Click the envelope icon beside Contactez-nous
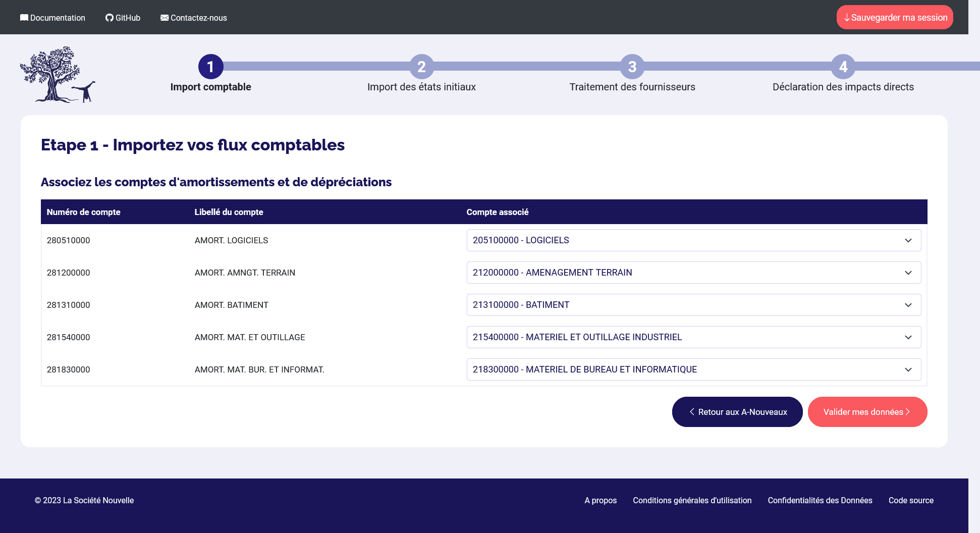This screenshot has width=980, height=533. click(x=165, y=18)
